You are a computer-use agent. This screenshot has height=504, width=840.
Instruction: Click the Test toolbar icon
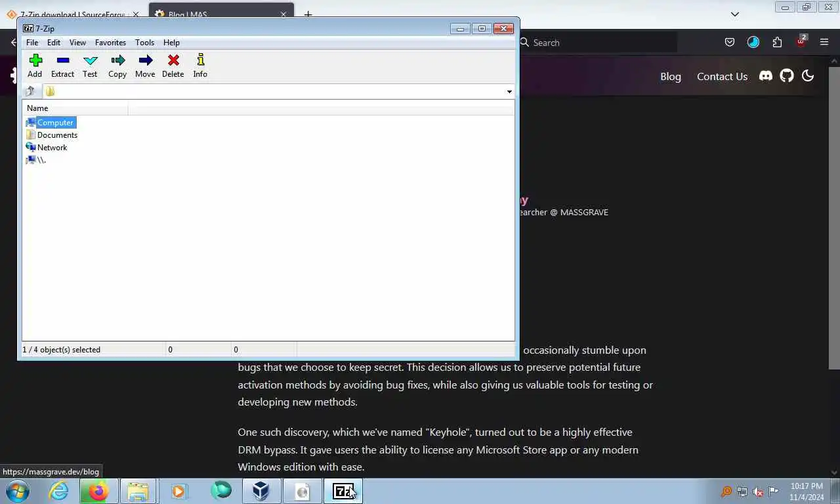[x=90, y=66]
